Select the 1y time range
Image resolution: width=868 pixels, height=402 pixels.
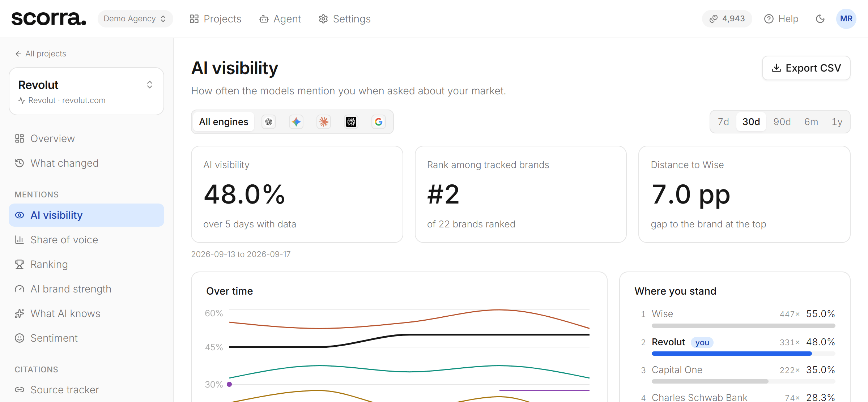point(837,122)
